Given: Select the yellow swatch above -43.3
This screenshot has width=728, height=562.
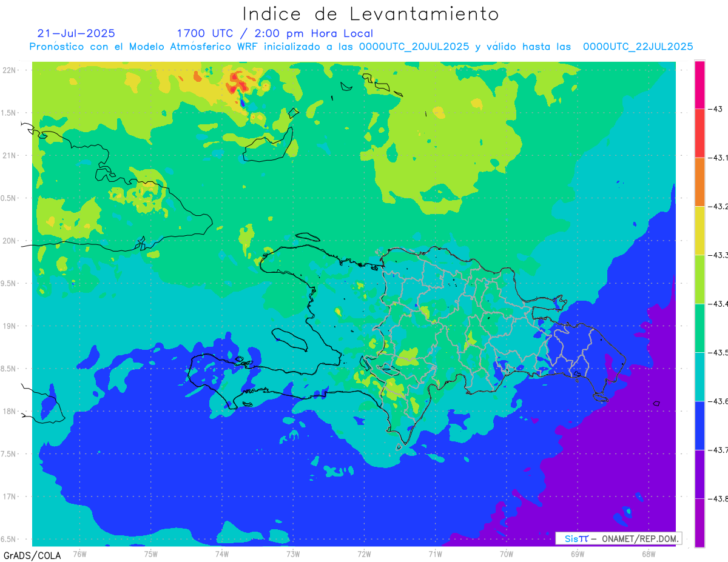Looking at the screenshot, I should coord(699,230).
